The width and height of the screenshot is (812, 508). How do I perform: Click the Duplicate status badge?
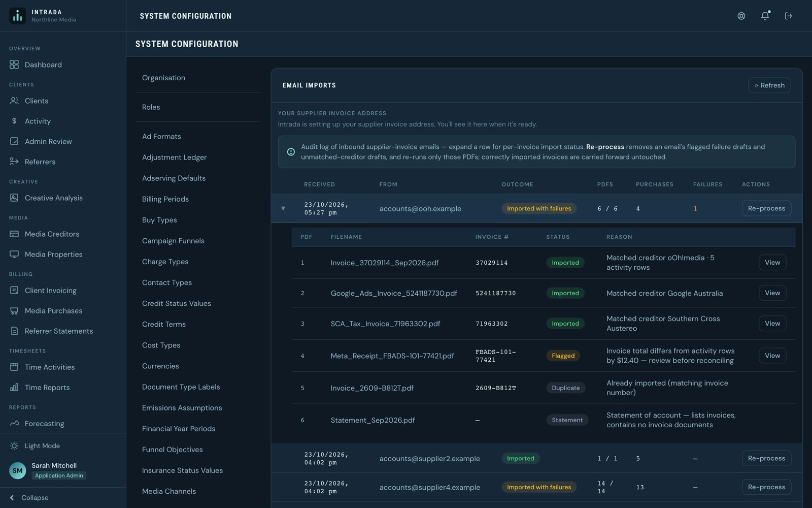click(565, 388)
